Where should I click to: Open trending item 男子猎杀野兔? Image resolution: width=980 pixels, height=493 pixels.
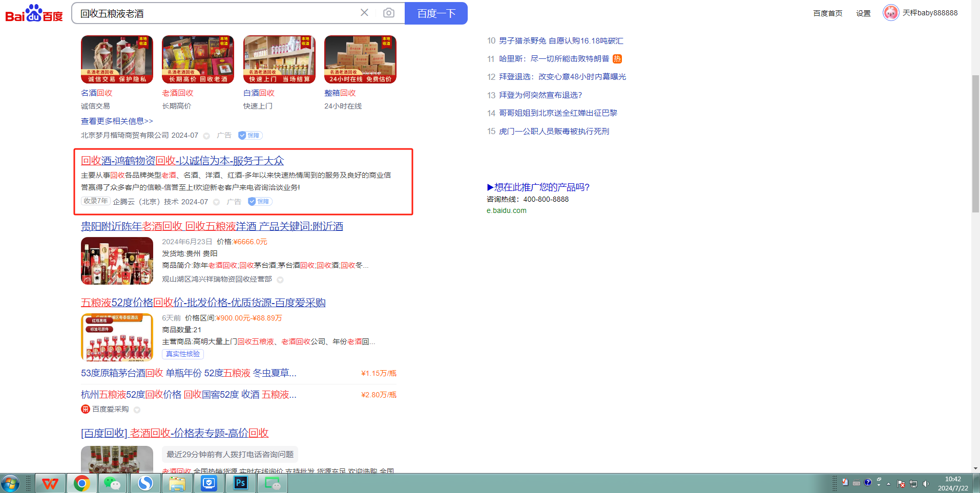561,41
